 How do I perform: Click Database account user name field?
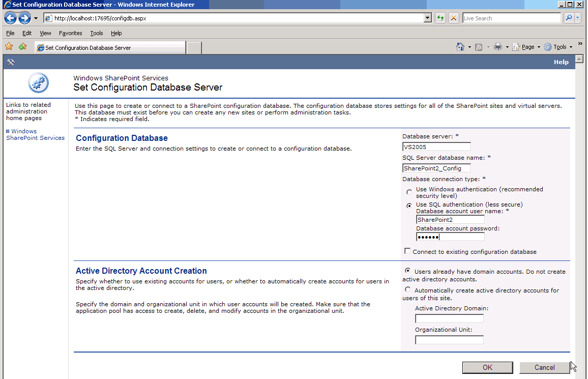point(450,219)
